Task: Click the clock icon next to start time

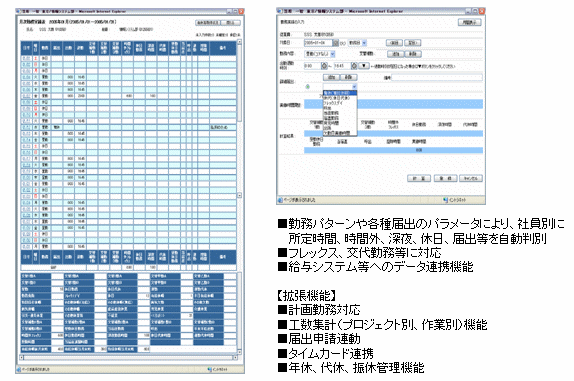Action: pos(324,66)
